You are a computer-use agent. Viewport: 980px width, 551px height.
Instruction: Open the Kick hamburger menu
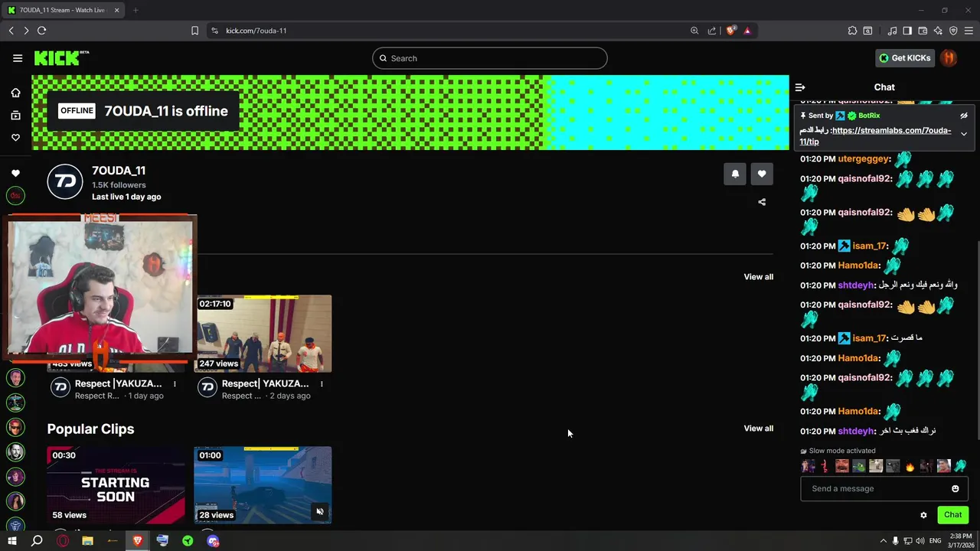[x=18, y=58]
